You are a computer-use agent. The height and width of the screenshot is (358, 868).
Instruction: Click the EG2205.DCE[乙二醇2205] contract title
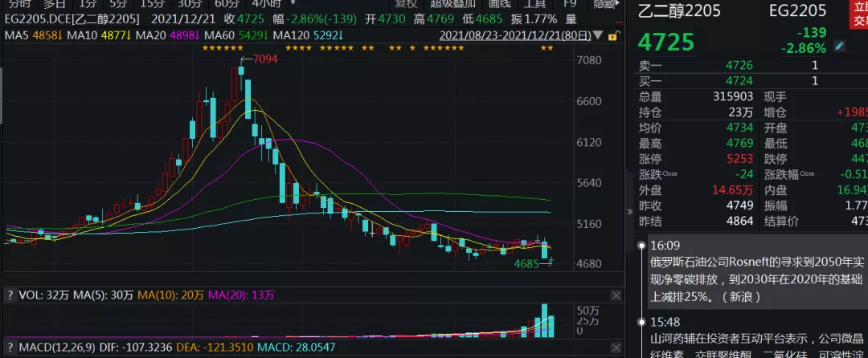[72, 19]
